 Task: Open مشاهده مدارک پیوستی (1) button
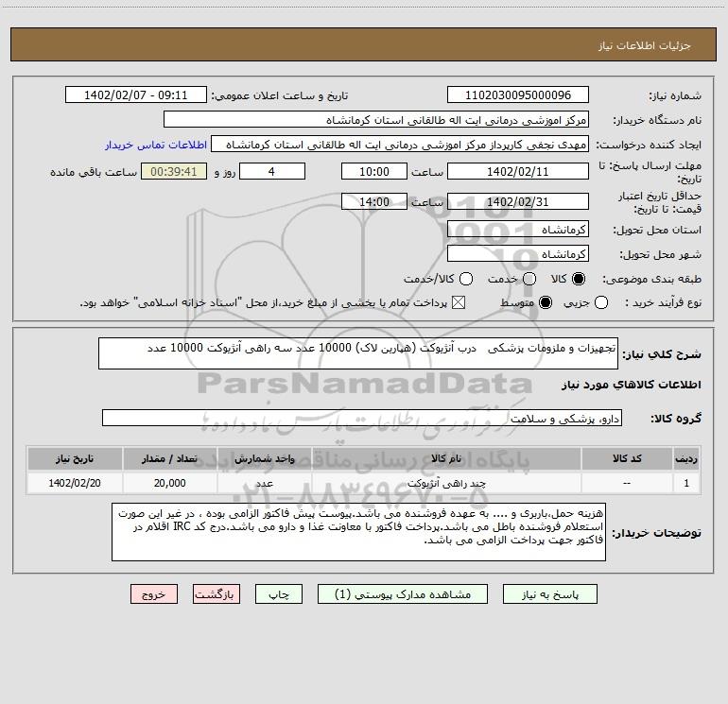point(402,594)
